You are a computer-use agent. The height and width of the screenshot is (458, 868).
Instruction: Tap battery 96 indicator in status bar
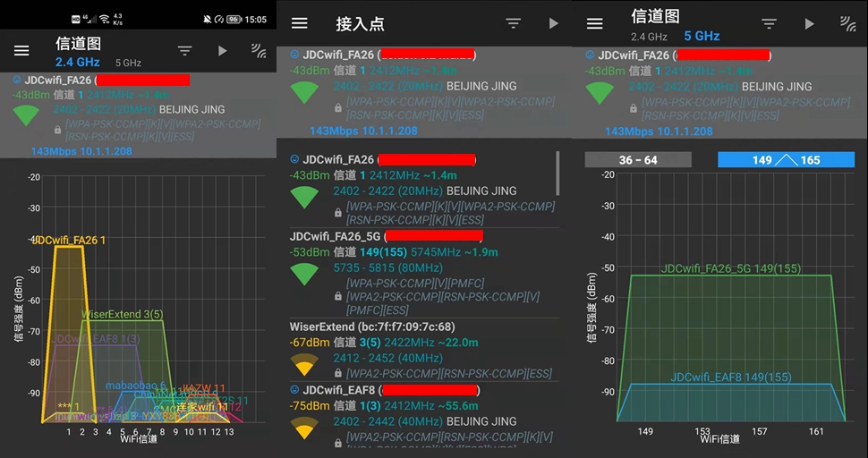[234, 20]
